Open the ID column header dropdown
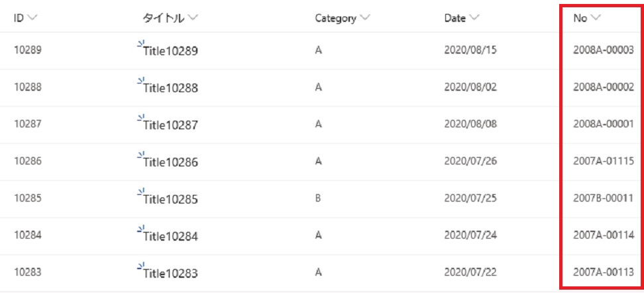This screenshot has width=644, height=293. [x=32, y=18]
